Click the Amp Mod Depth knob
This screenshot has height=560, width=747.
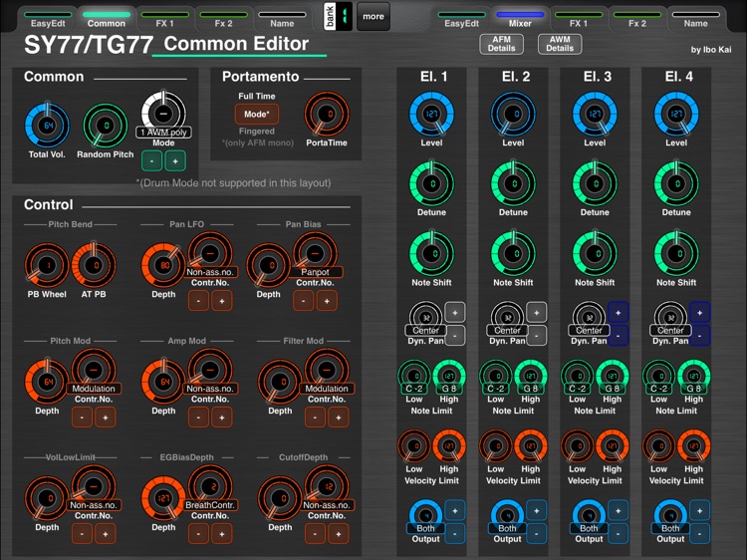coord(163,382)
